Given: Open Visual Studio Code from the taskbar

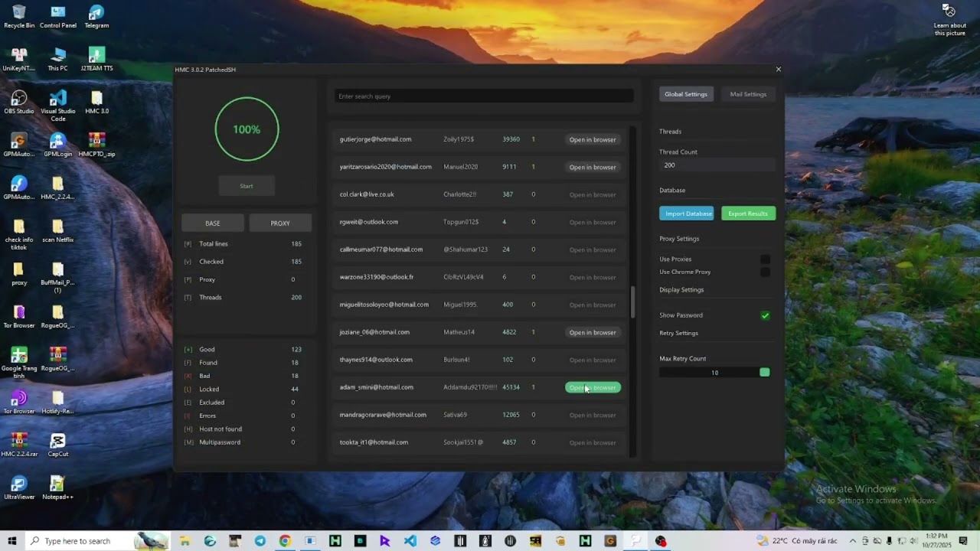Looking at the screenshot, I should click(410, 541).
